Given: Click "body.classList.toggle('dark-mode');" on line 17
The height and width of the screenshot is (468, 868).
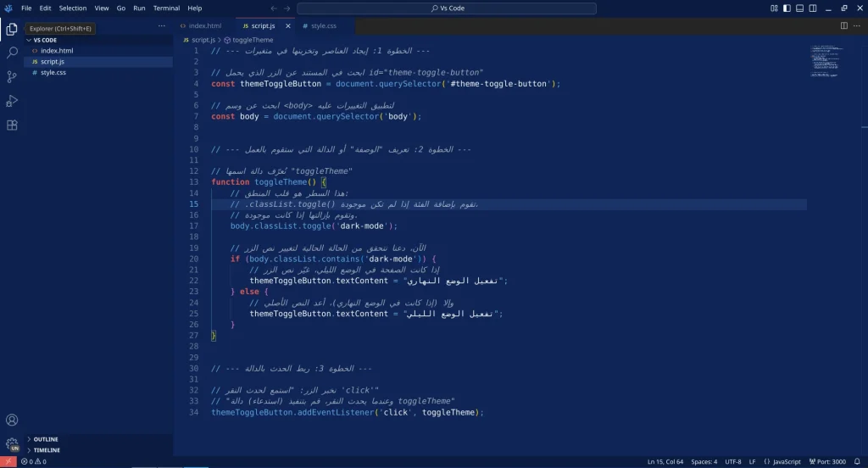Looking at the screenshot, I should [x=314, y=226].
